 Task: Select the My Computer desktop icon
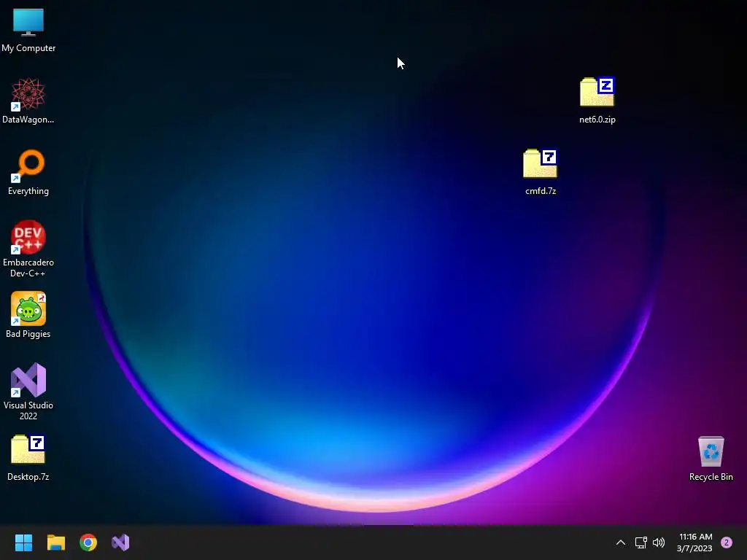point(28,22)
